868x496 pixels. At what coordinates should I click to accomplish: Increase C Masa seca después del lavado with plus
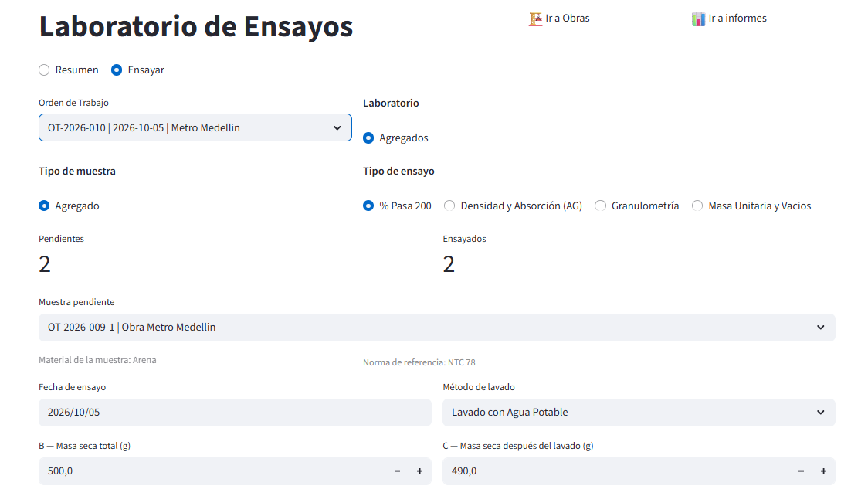[824, 471]
